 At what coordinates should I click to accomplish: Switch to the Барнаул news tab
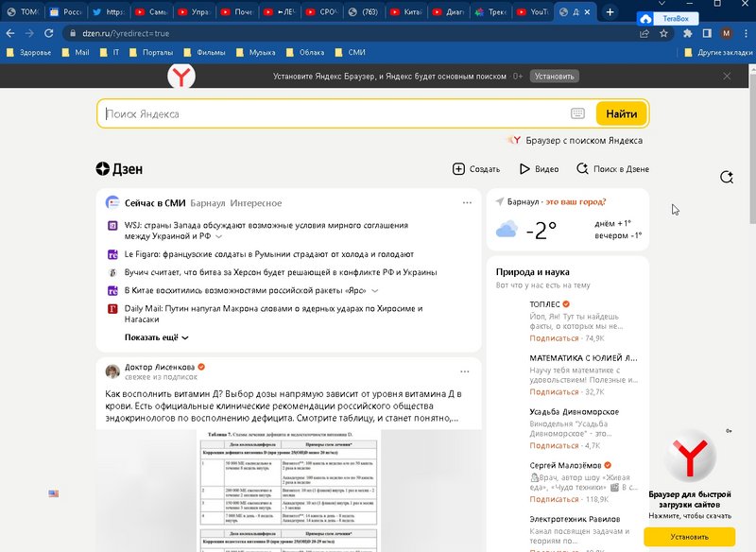[x=207, y=203]
